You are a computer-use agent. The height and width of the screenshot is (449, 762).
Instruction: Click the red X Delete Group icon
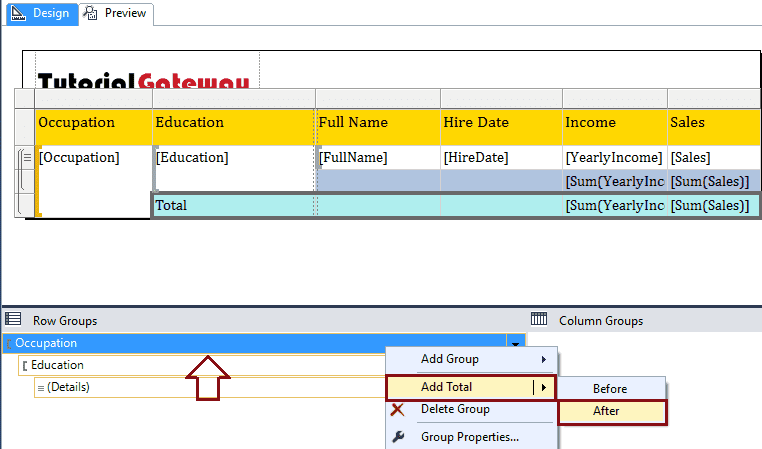(397, 410)
